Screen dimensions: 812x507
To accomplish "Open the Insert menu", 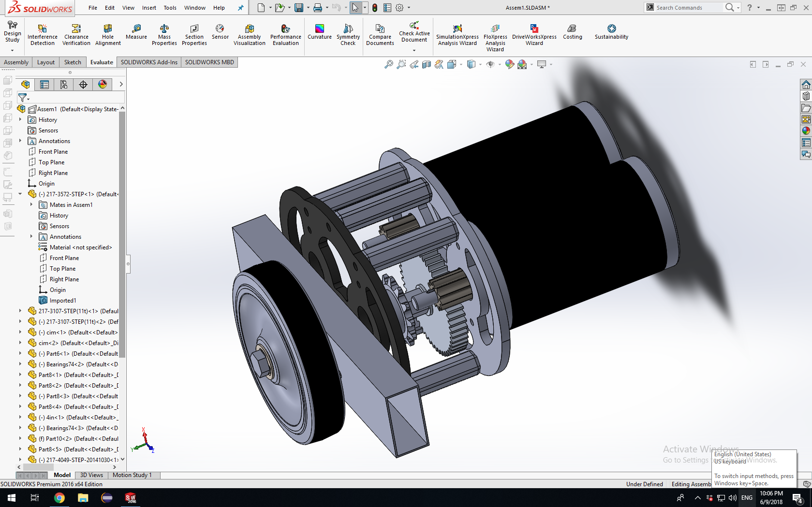I will point(149,8).
